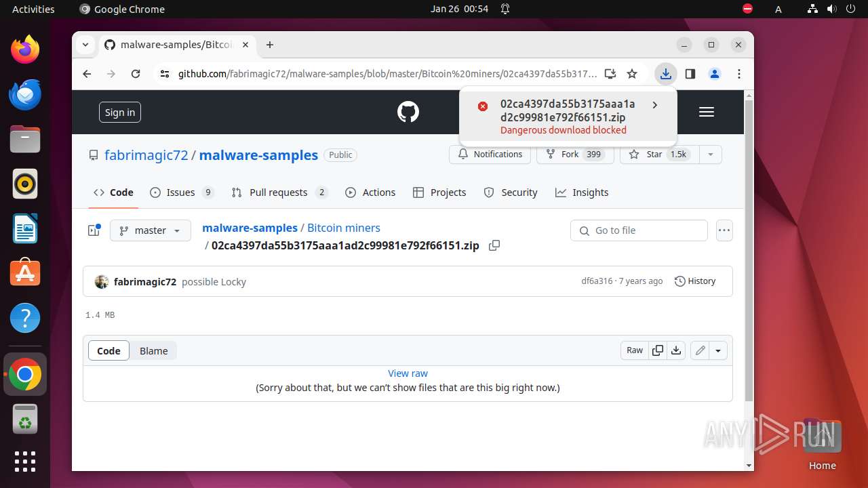Click the Raw button
This screenshot has width=868, height=488.
tap(635, 350)
